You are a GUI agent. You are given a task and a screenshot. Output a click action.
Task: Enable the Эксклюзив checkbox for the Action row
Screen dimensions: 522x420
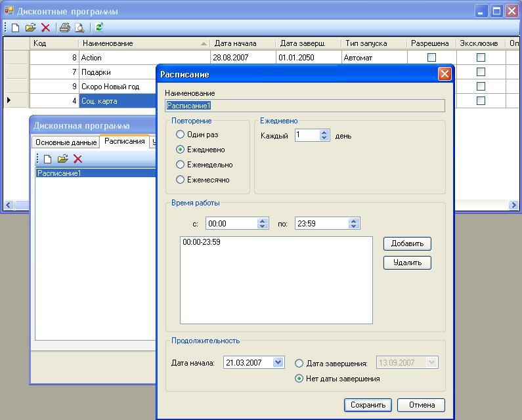tap(481, 58)
